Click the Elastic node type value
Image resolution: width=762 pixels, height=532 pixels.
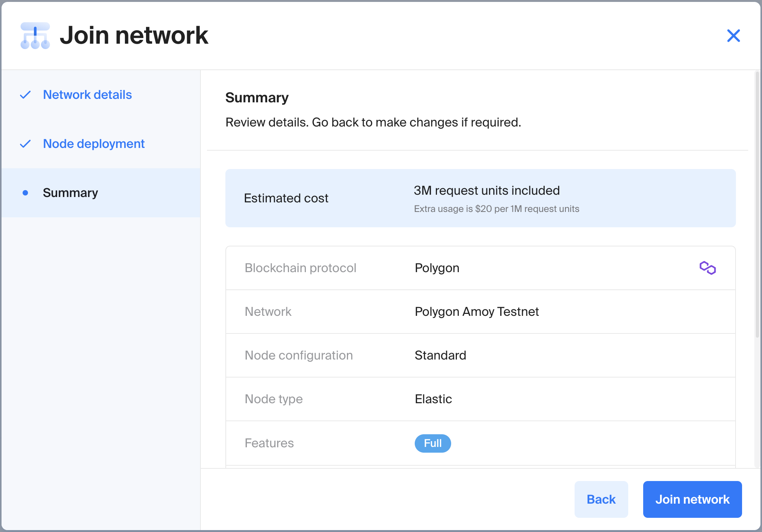[x=433, y=399]
